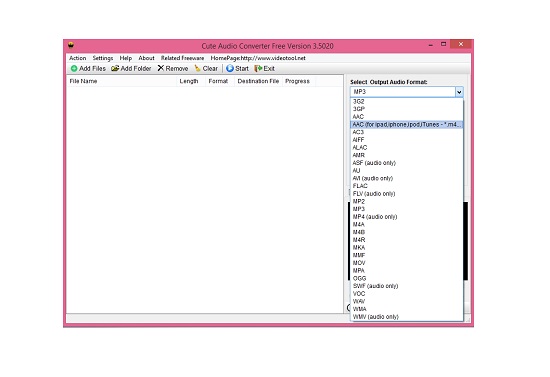This screenshot has height=377, width=550.
Task: Maximize the Cute Audio Converter window
Action: coord(444,44)
